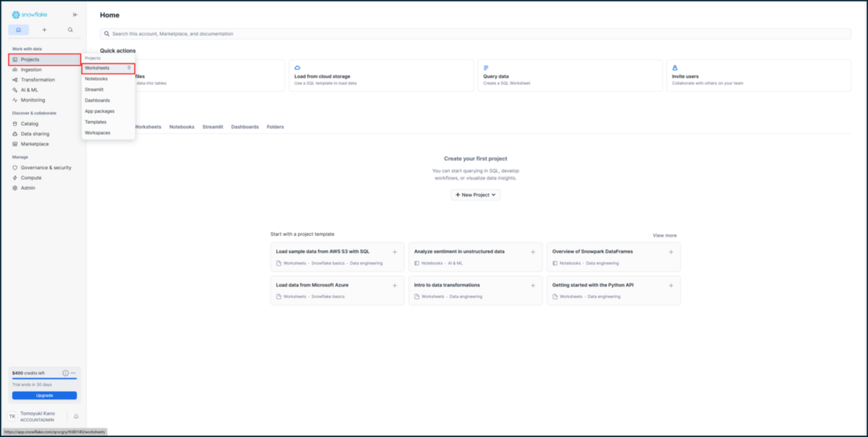Switch to the Streamlit tab
Screen dimensions: 868x437
coord(212,127)
